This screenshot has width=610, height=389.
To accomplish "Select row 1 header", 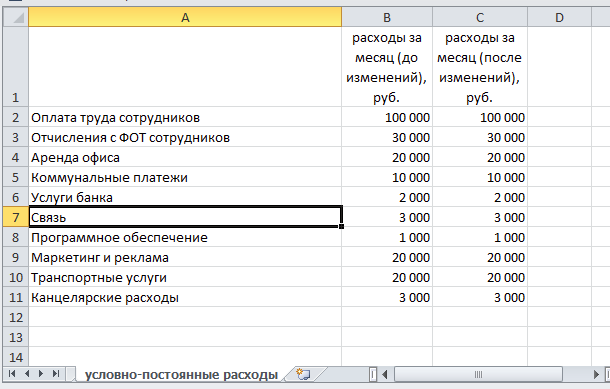I will (16, 67).
